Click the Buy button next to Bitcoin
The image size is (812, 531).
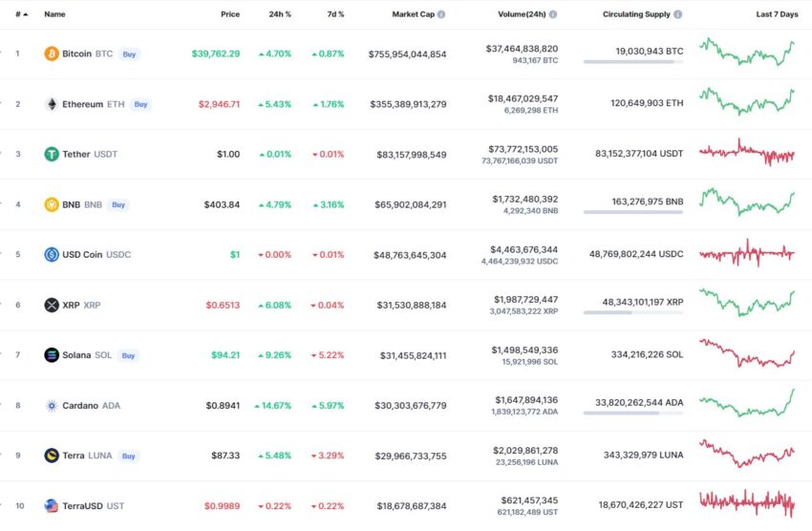pyautogui.click(x=130, y=54)
